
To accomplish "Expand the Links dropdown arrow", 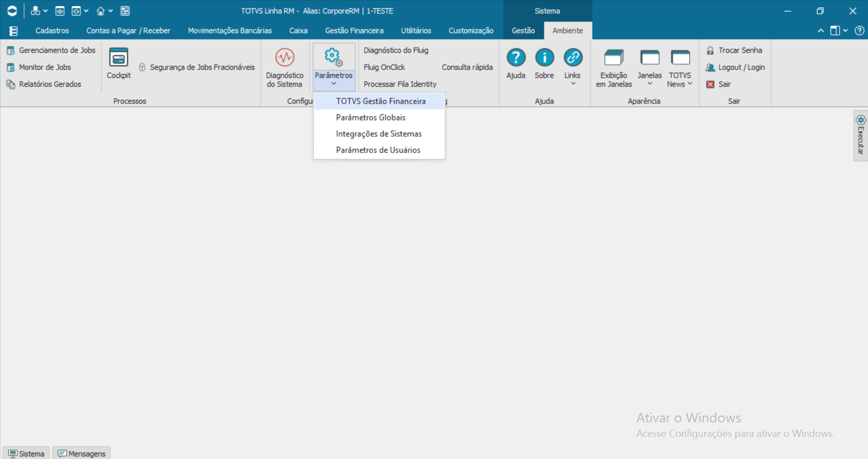I will pos(573,84).
